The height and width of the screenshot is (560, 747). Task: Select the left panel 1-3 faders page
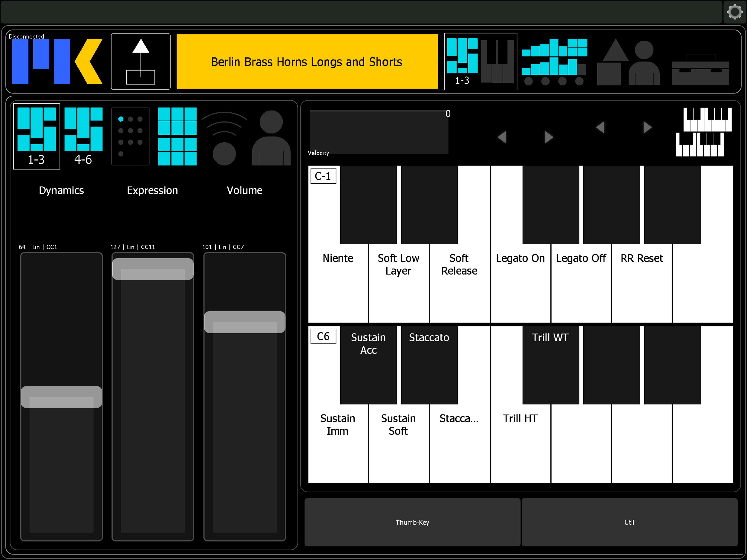(36, 136)
